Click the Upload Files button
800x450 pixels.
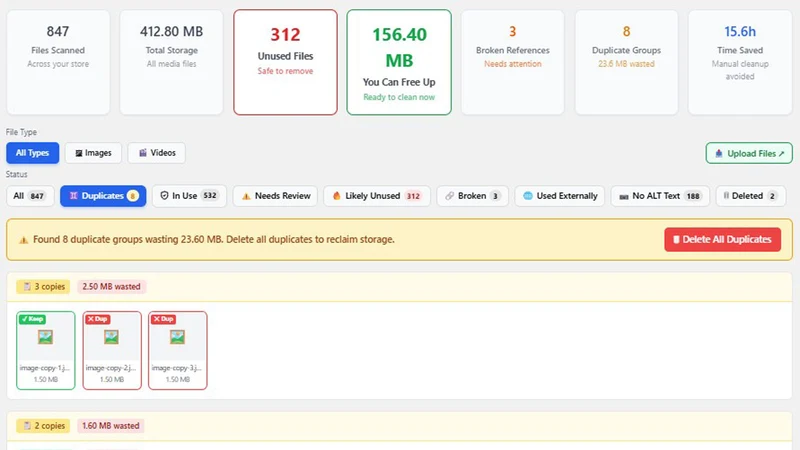tap(749, 153)
